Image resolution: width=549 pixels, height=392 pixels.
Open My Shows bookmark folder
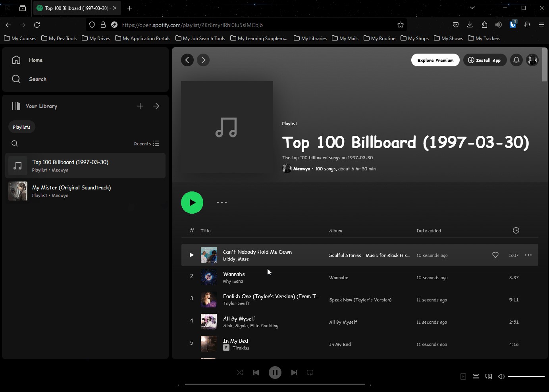(x=449, y=39)
